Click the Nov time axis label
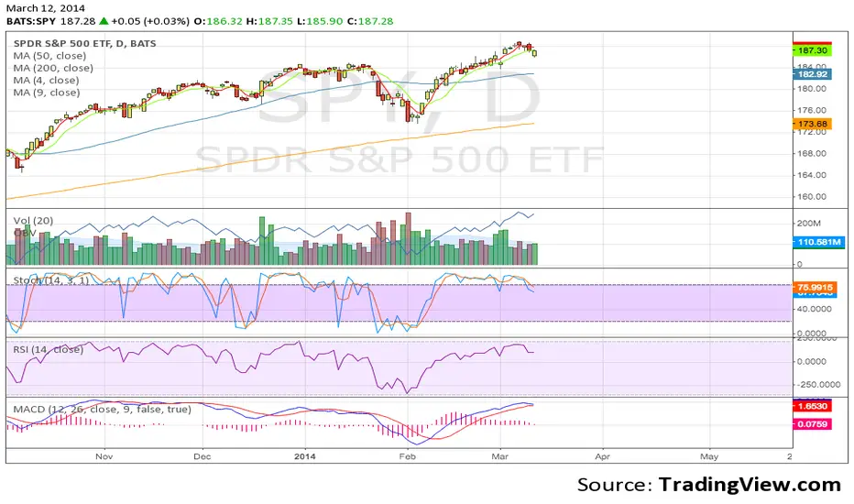This screenshot has width=854, height=504. pyautogui.click(x=104, y=456)
